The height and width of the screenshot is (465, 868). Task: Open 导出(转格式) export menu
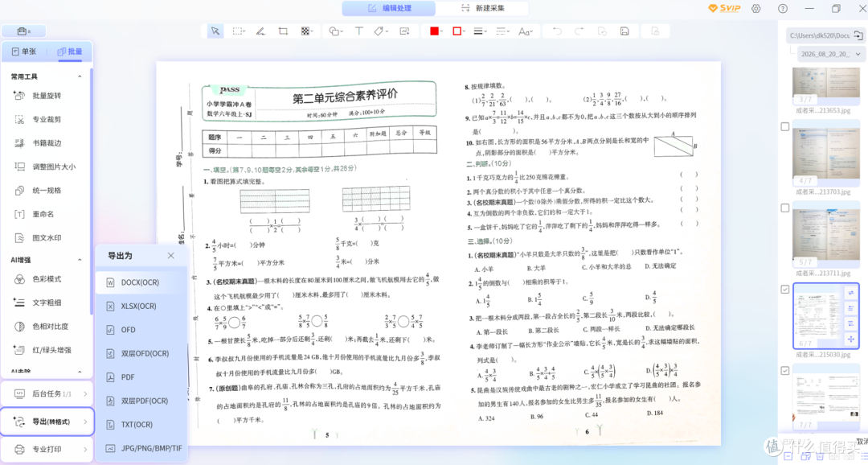point(47,422)
